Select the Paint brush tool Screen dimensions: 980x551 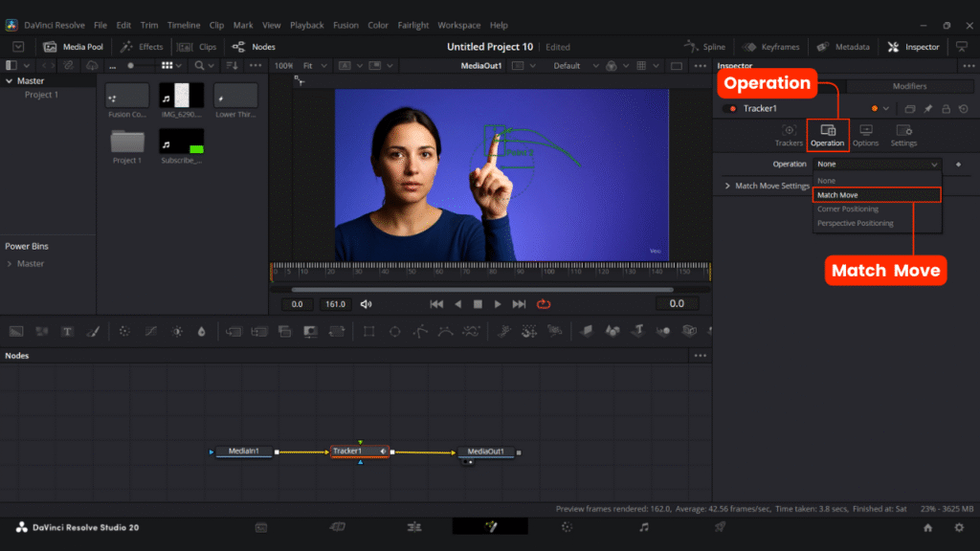pos(93,331)
